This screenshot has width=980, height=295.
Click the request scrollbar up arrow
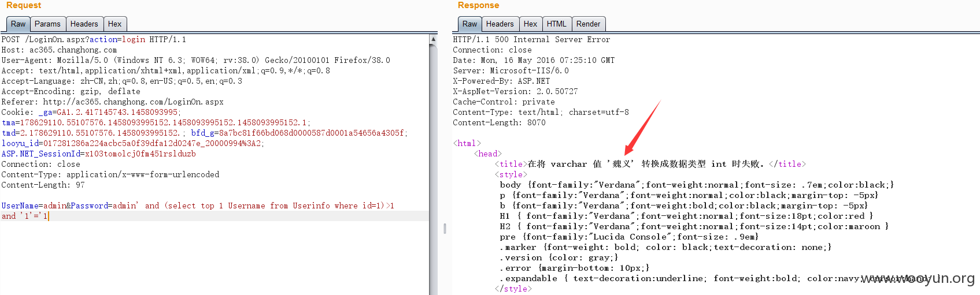[x=434, y=39]
